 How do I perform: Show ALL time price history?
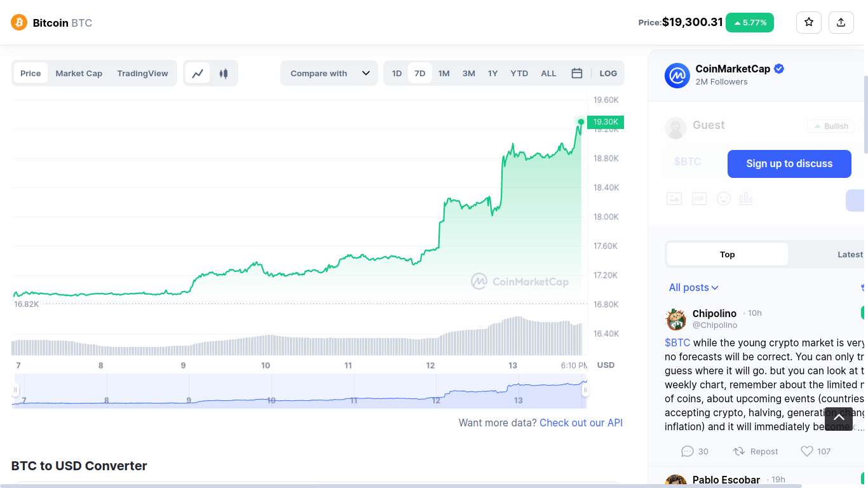click(548, 73)
